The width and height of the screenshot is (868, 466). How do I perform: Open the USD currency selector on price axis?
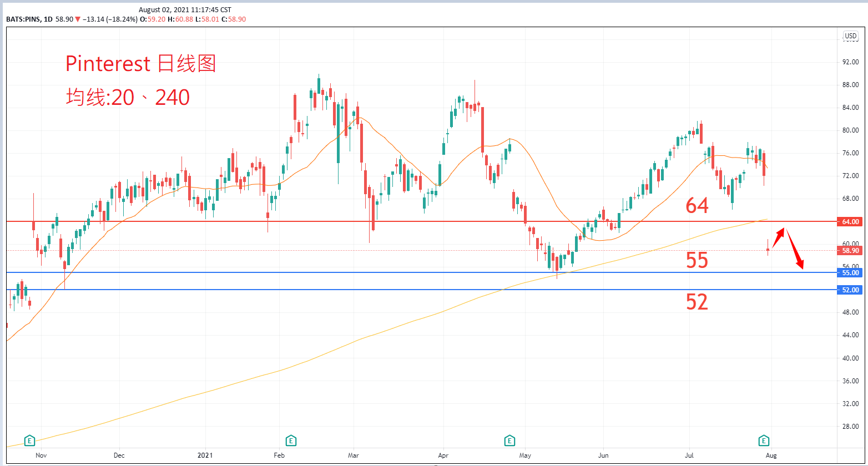coord(851,36)
